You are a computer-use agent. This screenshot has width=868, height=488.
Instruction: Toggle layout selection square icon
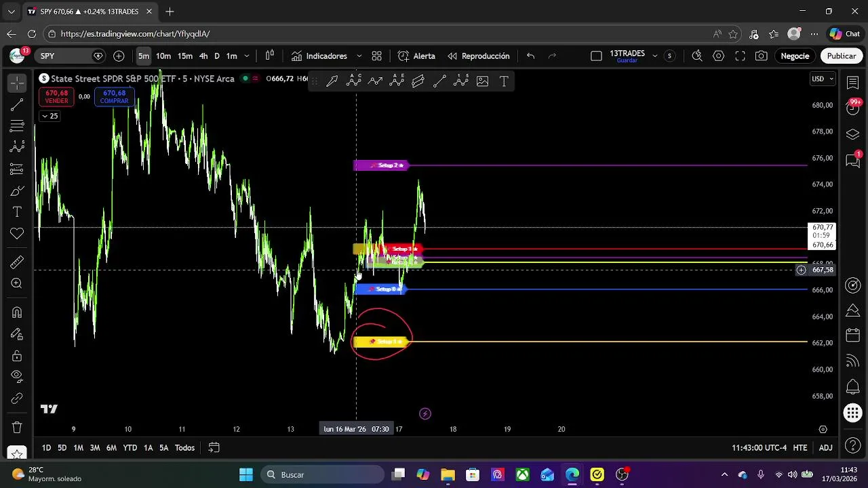click(x=596, y=56)
